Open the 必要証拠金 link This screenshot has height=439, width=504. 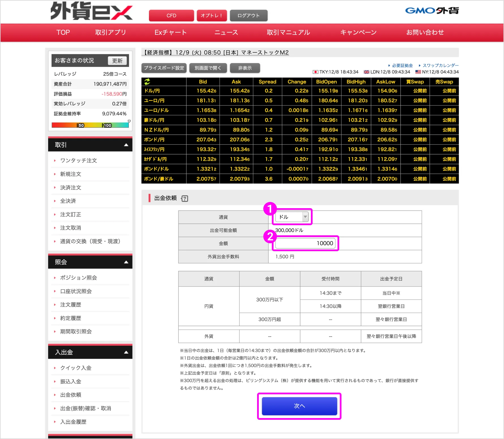pos(402,65)
